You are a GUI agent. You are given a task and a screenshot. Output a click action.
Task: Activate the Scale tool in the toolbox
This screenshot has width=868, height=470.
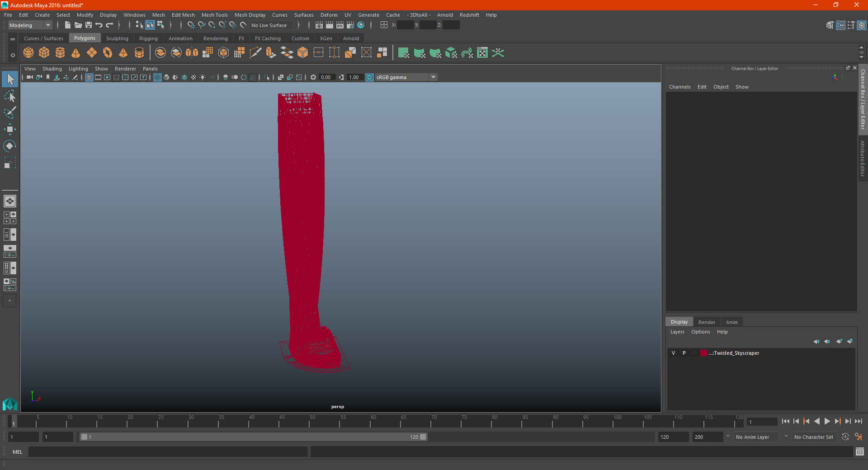[x=10, y=162]
